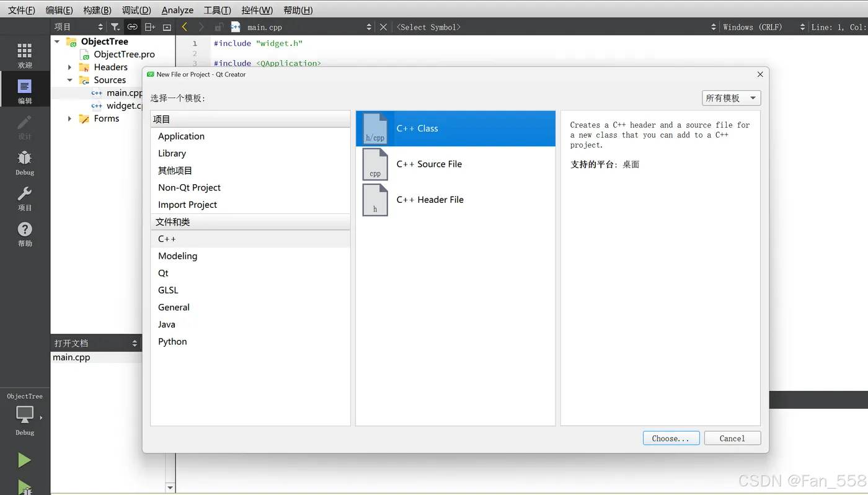
Task: Open the Select Symbol dropdown
Action: click(556, 27)
